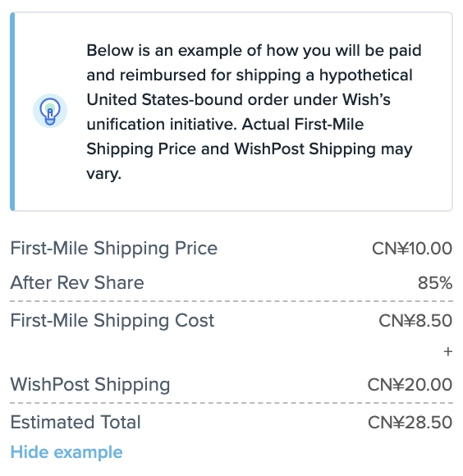
Task: Click the First-Mile Shipping Price label
Action: click(x=114, y=249)
